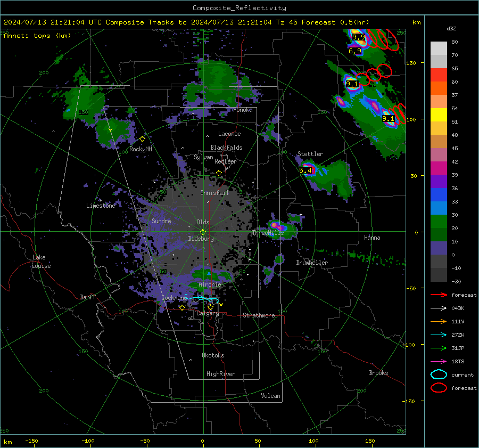Select the magenta 18TS arrow legend icon
The width and height of the screenshot is (479, 448).
point(439,362)
